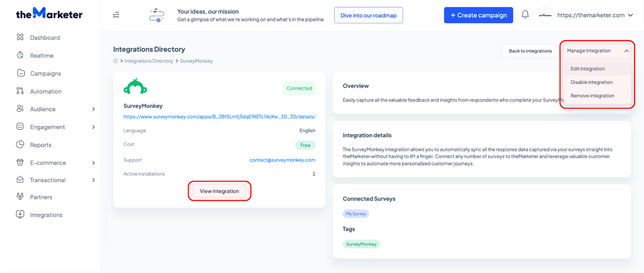Click the Create campaign button
The image size is (644, 273).
tap(478, 15)
